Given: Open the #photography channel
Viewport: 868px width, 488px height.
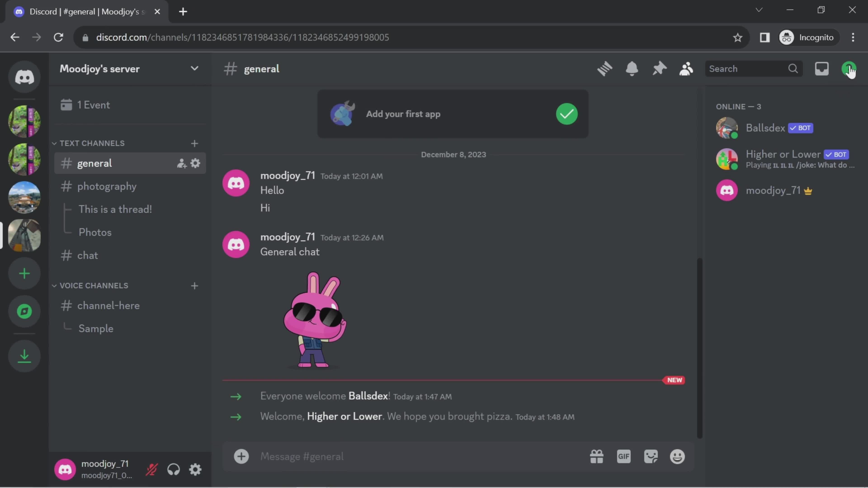Looking at the screenshot, I should click(107, 186).
